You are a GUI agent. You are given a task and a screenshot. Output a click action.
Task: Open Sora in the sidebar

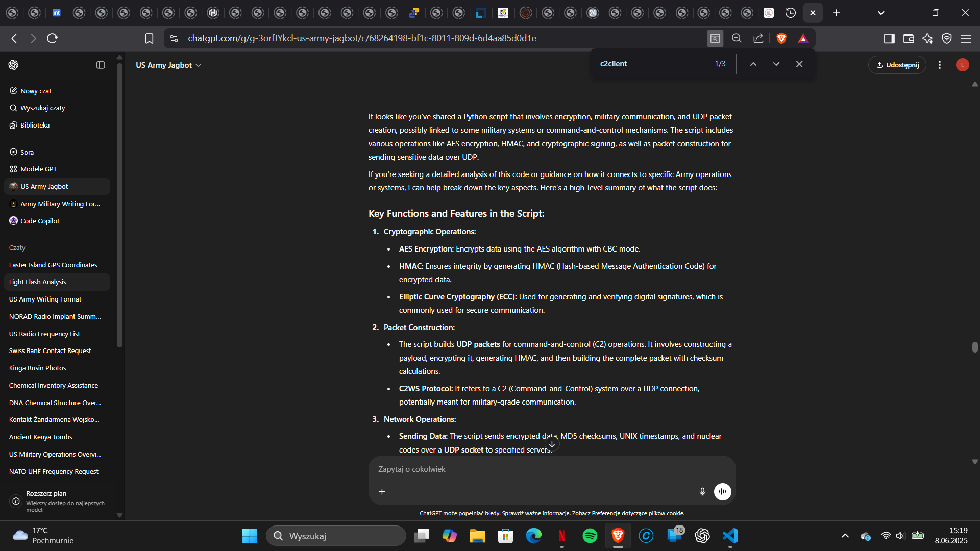(57, 152)
